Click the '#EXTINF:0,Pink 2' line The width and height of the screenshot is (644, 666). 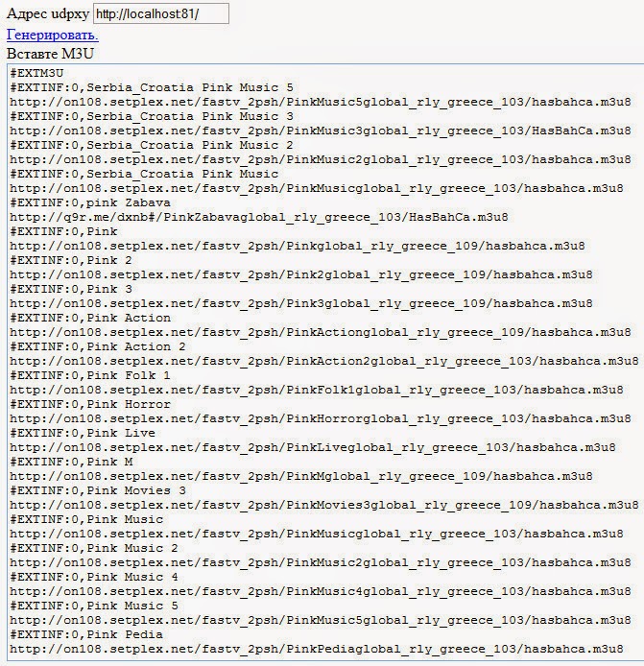pos(71,260)
